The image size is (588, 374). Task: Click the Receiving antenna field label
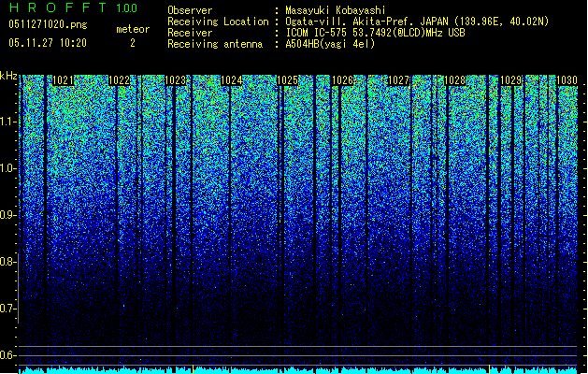point(215,44)
